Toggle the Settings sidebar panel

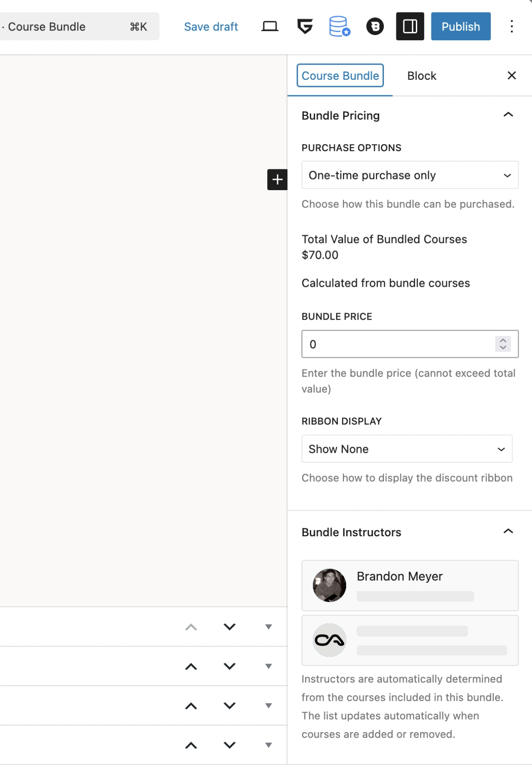(410, 27)
